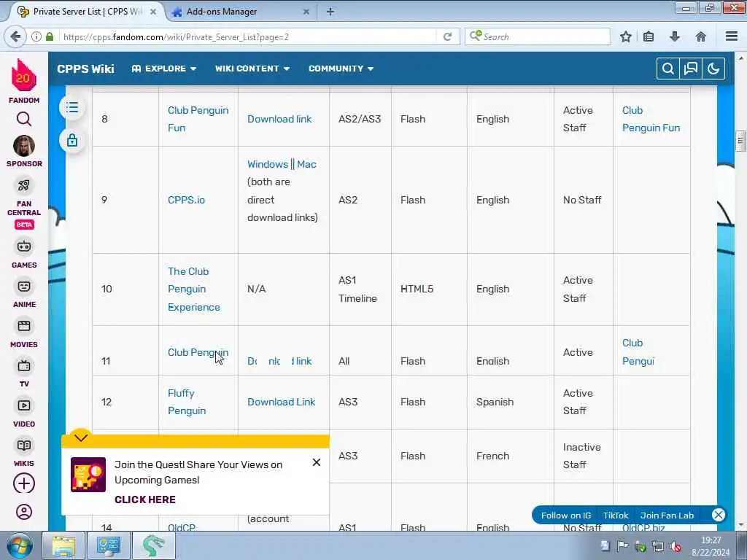The width and height of the screenshot is (747, 560).
Task: Open the Video play icon
Action: [24, 405]
